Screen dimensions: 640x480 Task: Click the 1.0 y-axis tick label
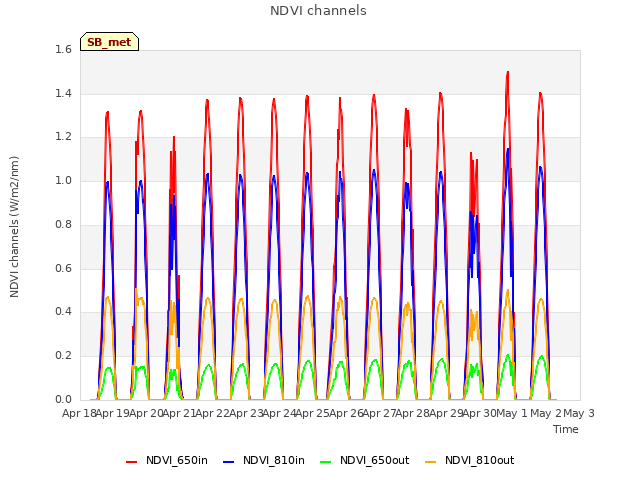tap(63, 180)
